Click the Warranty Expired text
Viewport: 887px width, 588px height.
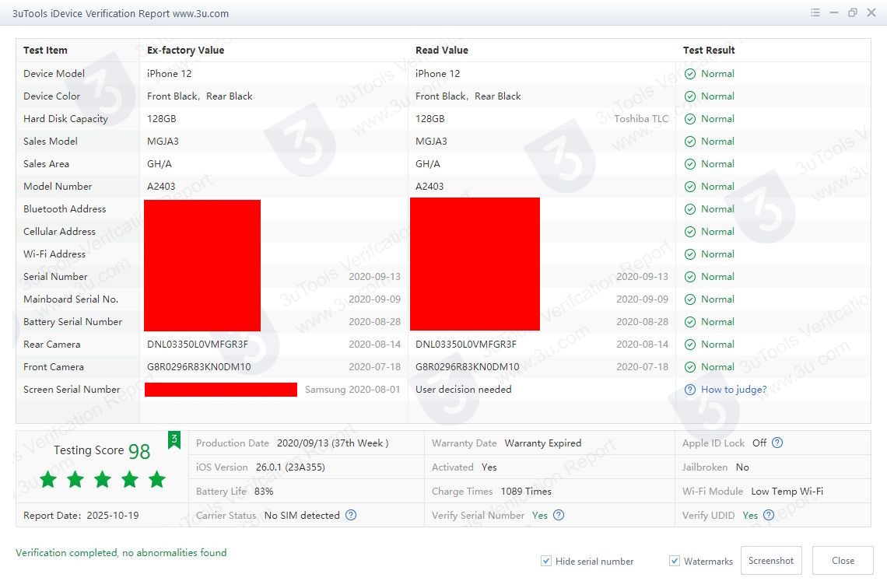543,443
